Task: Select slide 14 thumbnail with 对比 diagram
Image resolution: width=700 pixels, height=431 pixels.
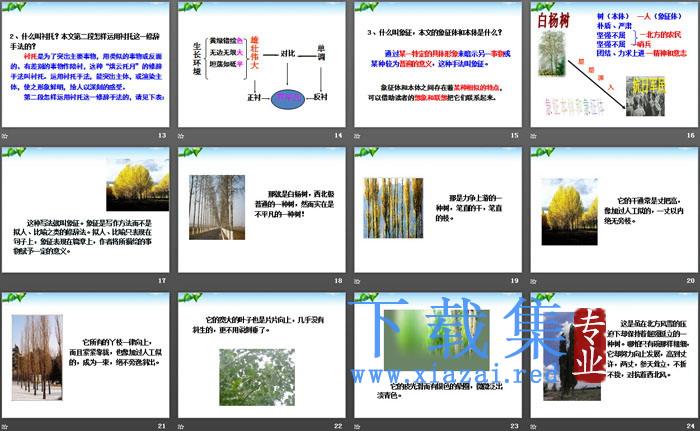Action: coord(262,64)
